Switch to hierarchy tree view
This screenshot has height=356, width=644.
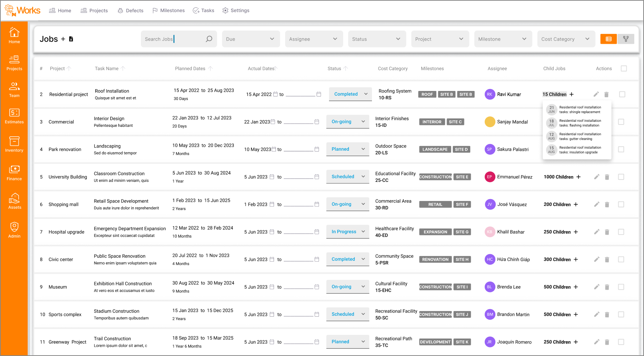626,39
